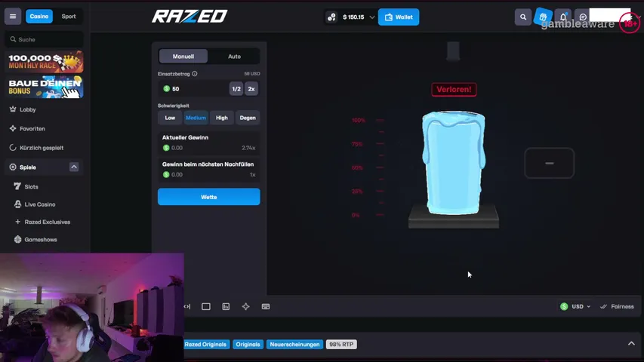Select Degen difficulty
The image size is (644, 362).
tap(248, 118)
